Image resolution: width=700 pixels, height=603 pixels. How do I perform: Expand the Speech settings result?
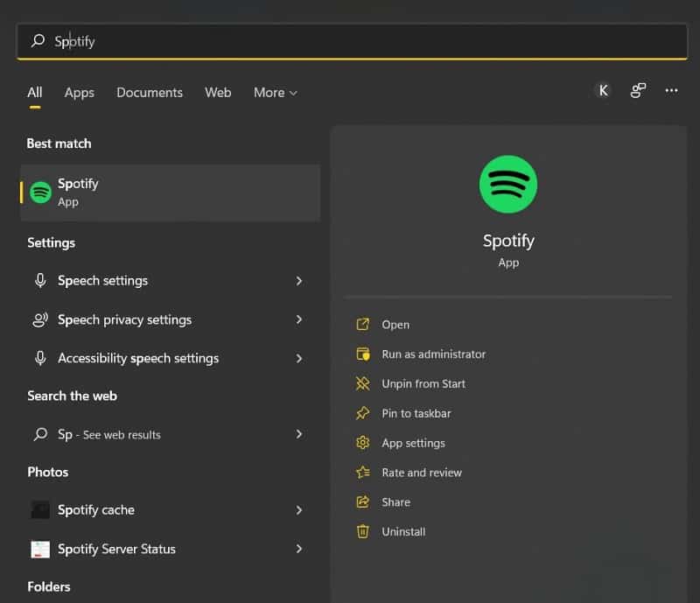click(x=299, y=280)
